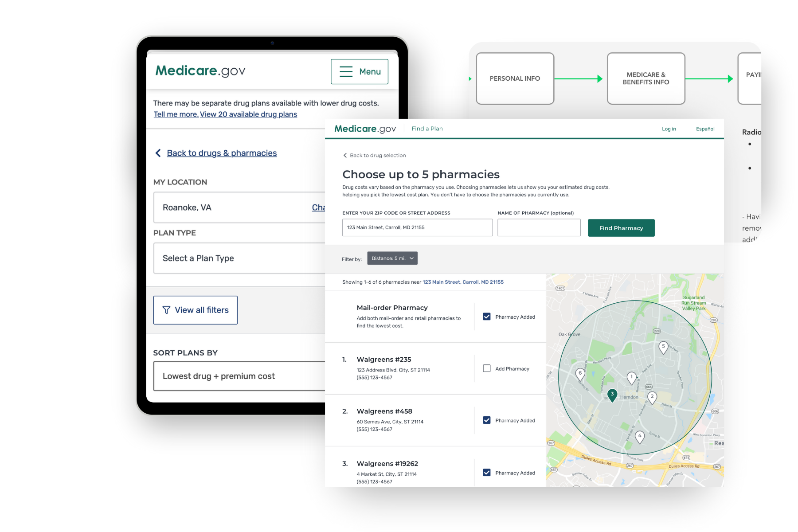Image resolution: width=798 pixels, height=532 pixels.
Task: Click the funnel icon in View all filters
Action: 166,310
